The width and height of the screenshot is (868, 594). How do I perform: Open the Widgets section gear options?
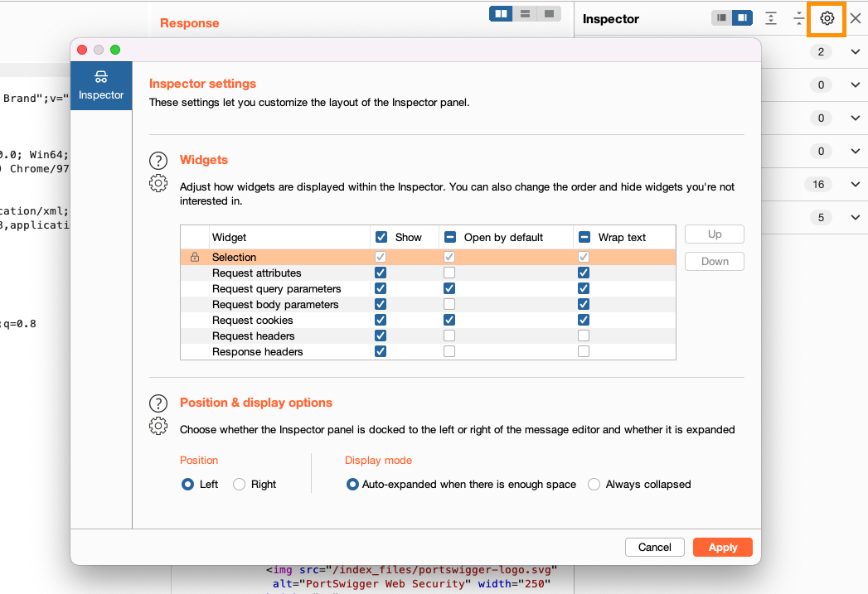[158, 183]
